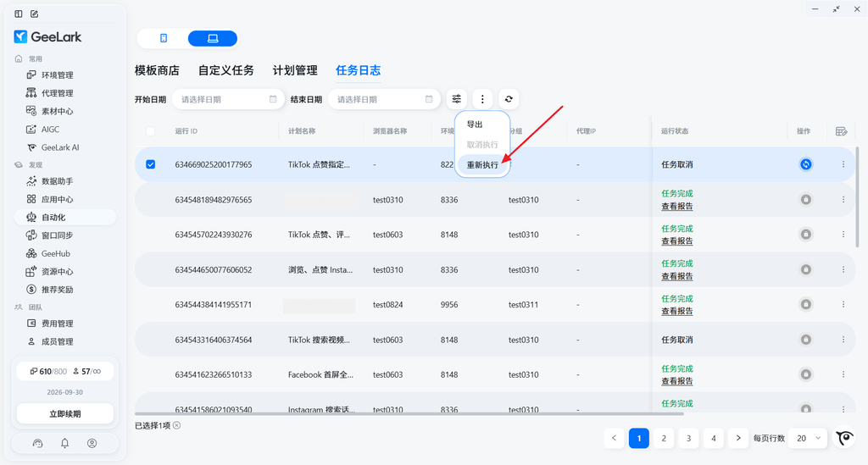The height and width of the screenshot is (465, 868).
Task: Open GeeLark AI in the sidebar
Action: (x=60, y=147)
